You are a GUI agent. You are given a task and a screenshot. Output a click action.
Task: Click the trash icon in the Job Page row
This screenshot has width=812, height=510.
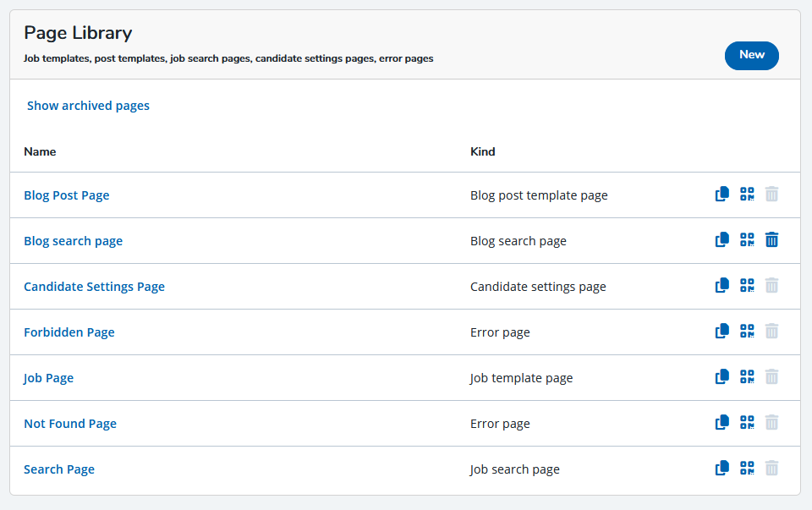[771, 376]
